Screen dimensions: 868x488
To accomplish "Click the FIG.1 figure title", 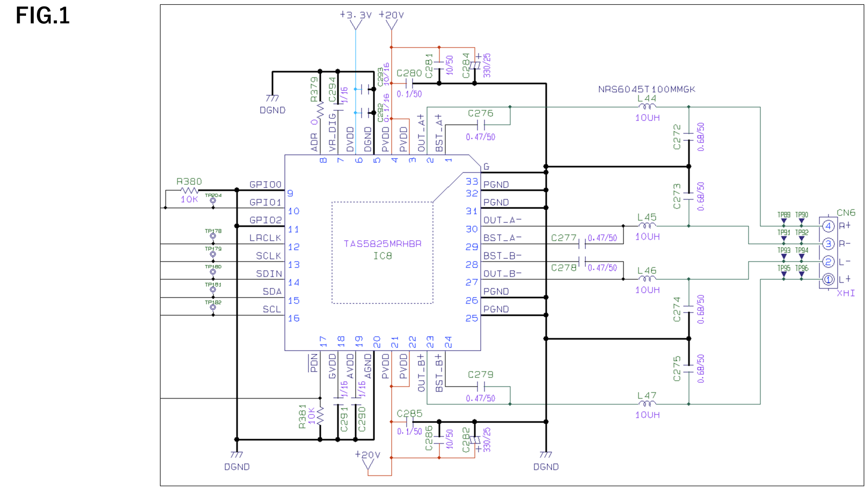I will pyautogui.click(x=43, y=16).
